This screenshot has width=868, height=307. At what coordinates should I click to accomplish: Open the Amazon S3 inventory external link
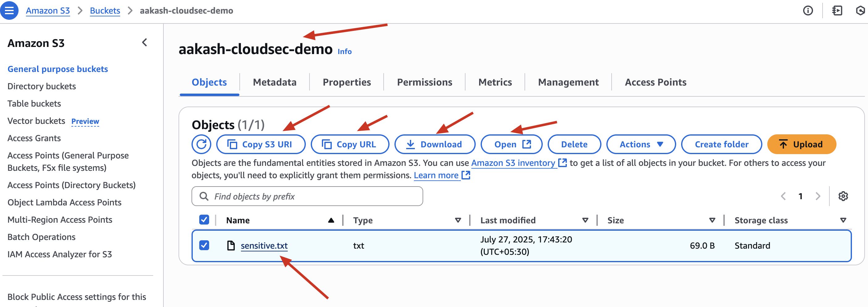[x=519, y=163]
